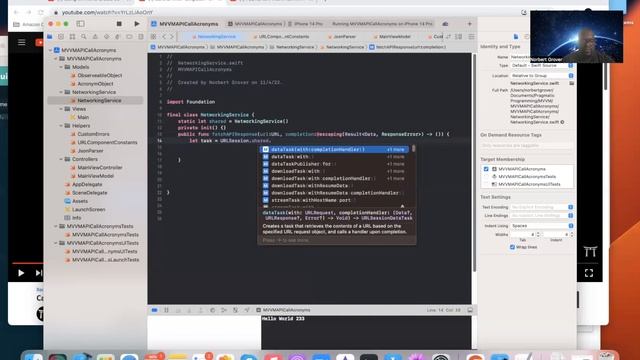The image size is (640, 360).
Task: Open the Indent Using Spaces dropdown
Action: (542, 226)
